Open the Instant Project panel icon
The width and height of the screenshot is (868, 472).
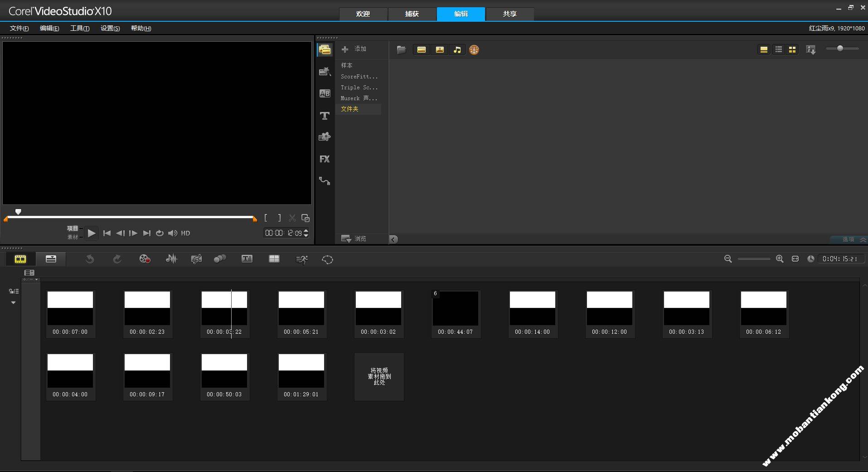click(x=325, y=71)
